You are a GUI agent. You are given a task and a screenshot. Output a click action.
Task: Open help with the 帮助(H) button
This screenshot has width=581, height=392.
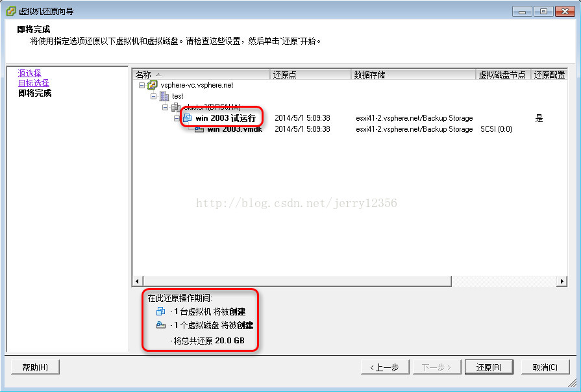pyautogui.click(x=35, y=367)
